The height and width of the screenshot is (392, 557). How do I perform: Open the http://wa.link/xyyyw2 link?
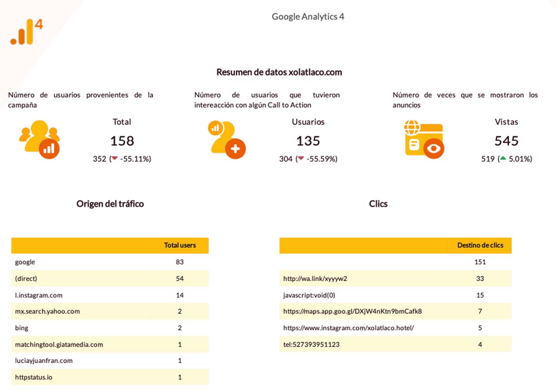315,279
